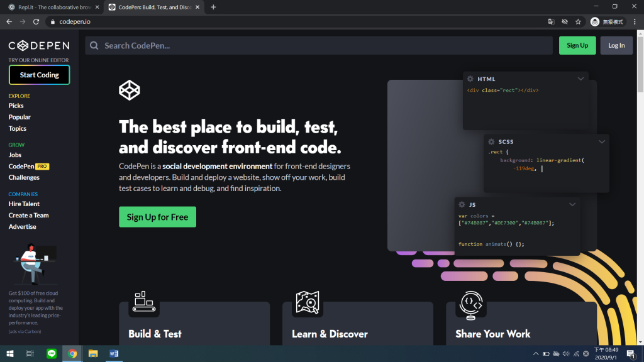Click the Share Your Work globe icon
This screenshot has width=644, height=362.
(471, 305)
